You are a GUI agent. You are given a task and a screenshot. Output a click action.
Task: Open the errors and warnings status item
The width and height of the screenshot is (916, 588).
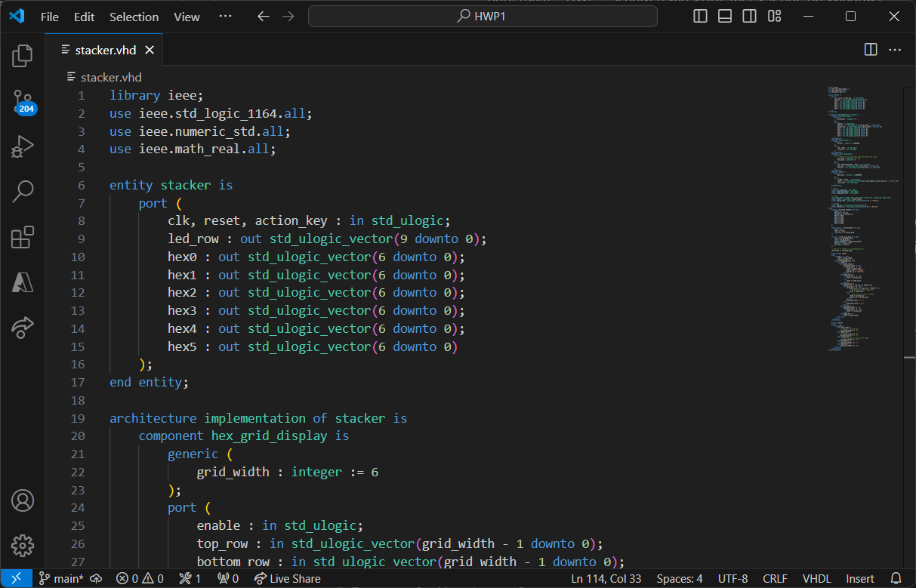pos(140,578)
